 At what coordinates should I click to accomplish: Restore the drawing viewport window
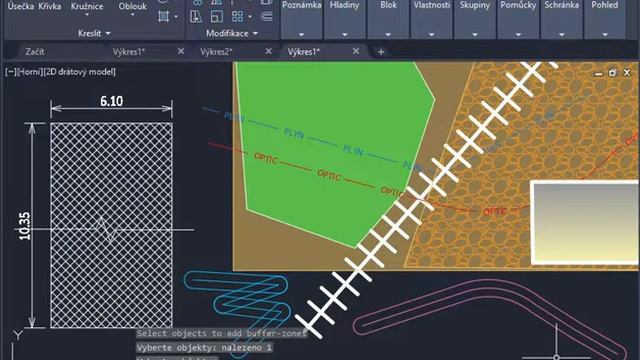click(x=612, y=73)
